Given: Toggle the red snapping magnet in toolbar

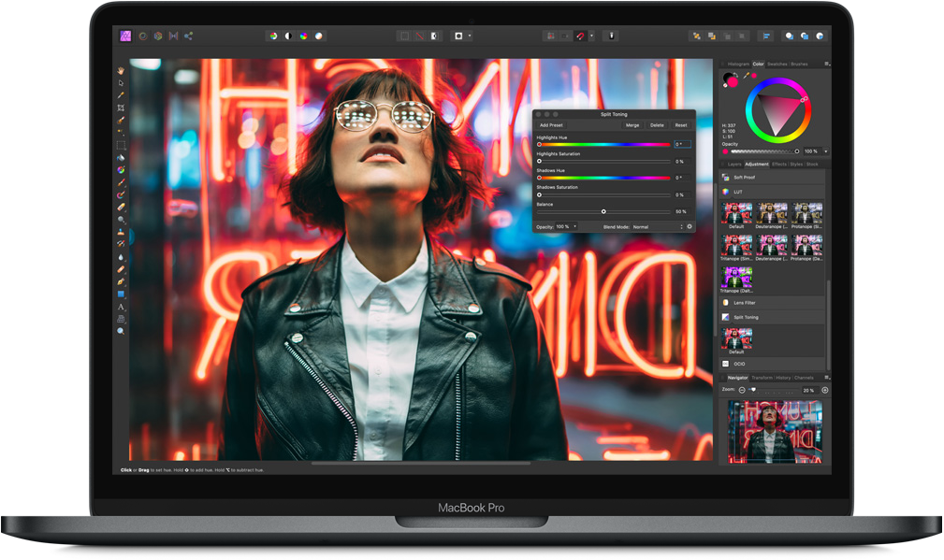Looking at the screenshot, I should [x=580, y=36].
